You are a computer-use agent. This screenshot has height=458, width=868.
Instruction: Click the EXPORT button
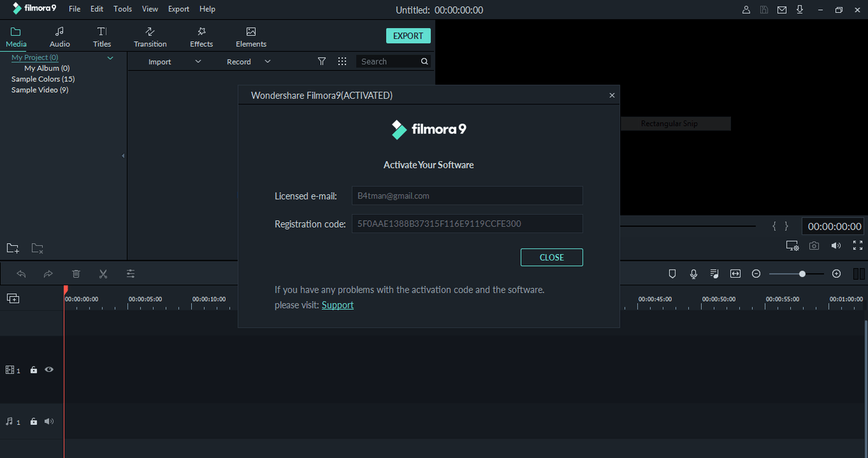pos(408,36)
